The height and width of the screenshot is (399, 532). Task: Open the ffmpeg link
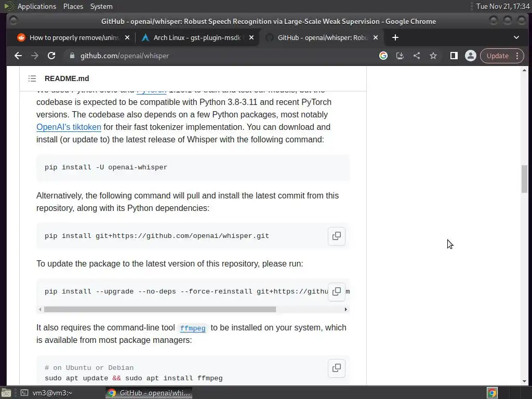pyautogui.click(x=193, y=328)
